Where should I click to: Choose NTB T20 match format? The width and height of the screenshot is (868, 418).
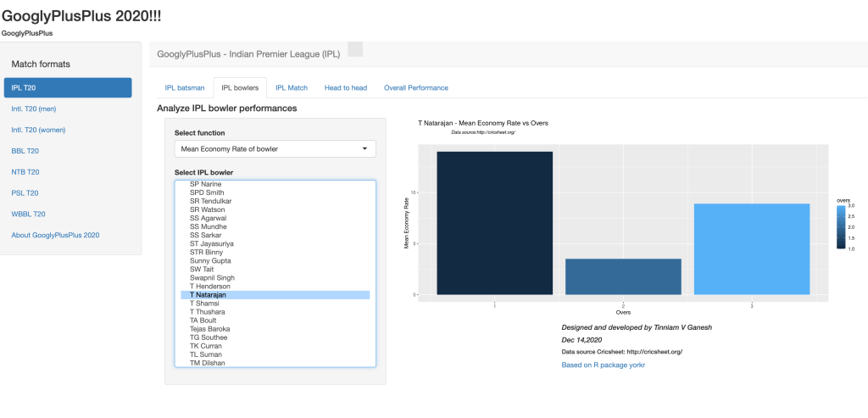point(25,172)
